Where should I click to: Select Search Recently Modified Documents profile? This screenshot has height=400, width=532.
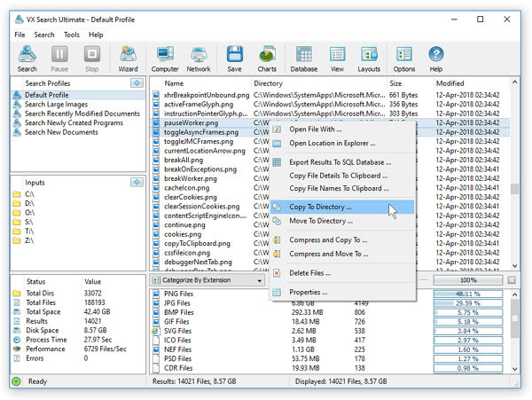pos(78,114)
